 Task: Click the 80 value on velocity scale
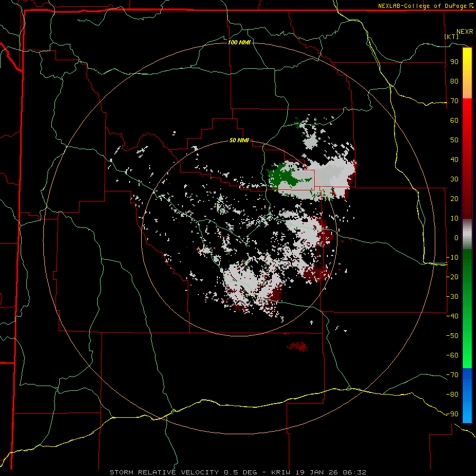coord(454,81)
